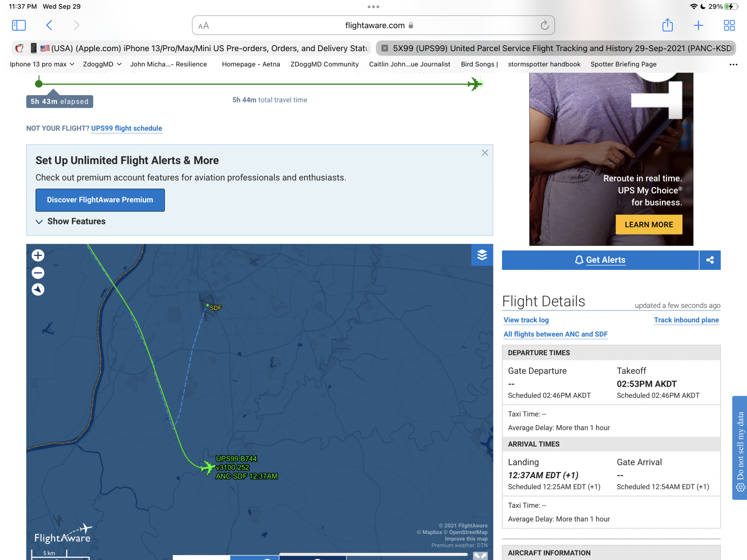Click the SDF airport marker on map
This screenshot has width=747, height=560.
click(208, 305)
